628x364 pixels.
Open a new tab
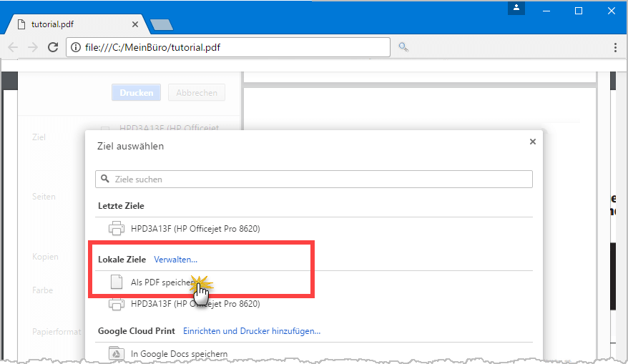(162, 25)
